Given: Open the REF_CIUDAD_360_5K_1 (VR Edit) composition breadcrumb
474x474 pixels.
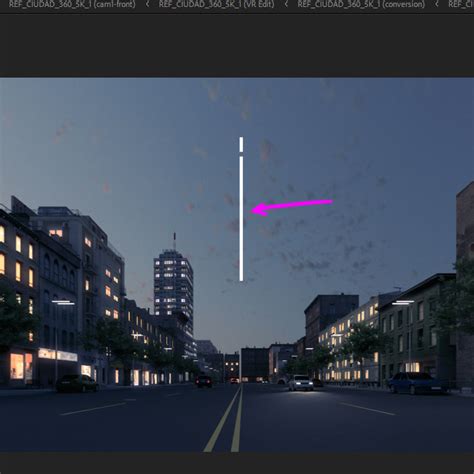Looking at the screenshot, I should [216, 4].
